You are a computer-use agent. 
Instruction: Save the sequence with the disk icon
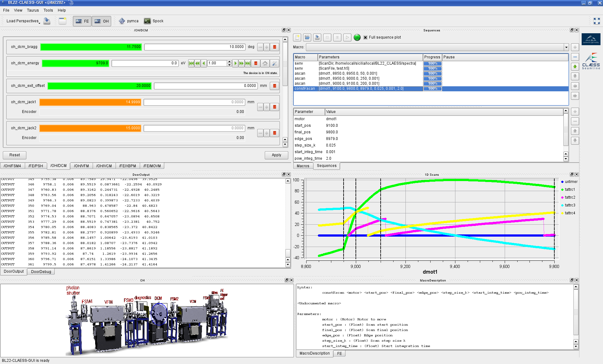tap(317, 38)
